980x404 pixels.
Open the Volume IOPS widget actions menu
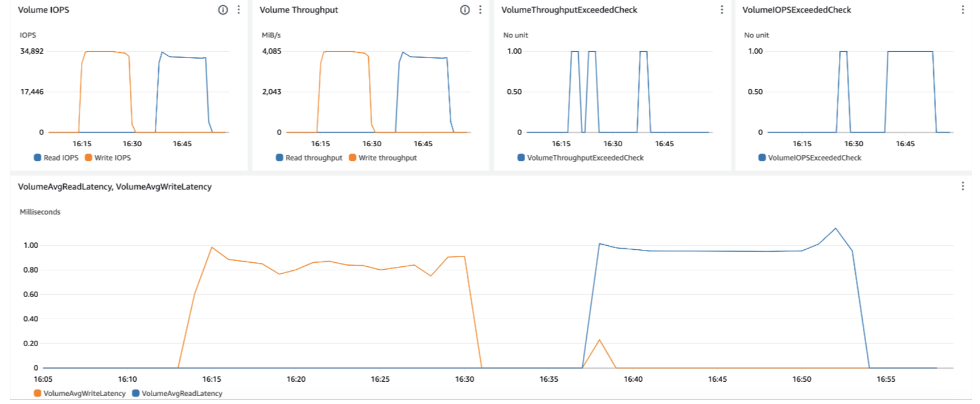(x=238, y=10)
